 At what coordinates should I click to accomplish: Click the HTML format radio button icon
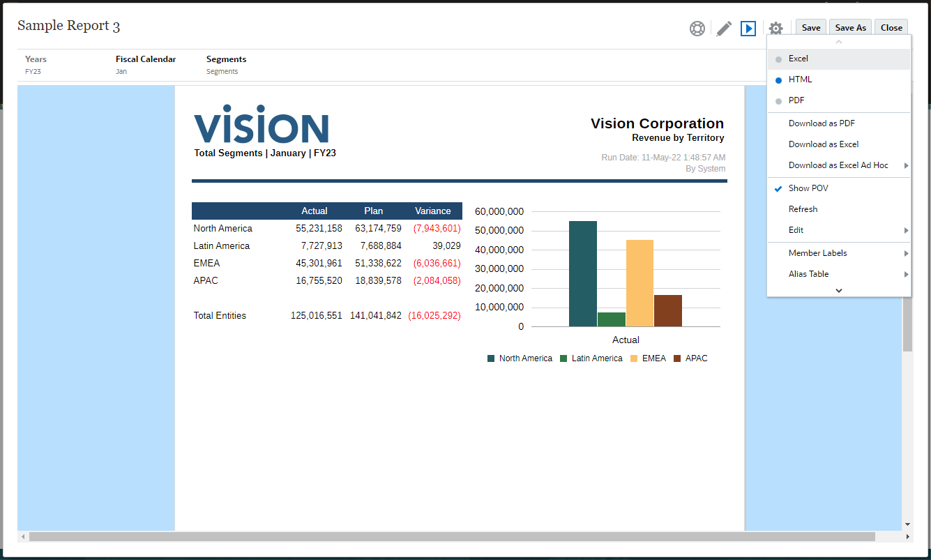click(778, 80)
